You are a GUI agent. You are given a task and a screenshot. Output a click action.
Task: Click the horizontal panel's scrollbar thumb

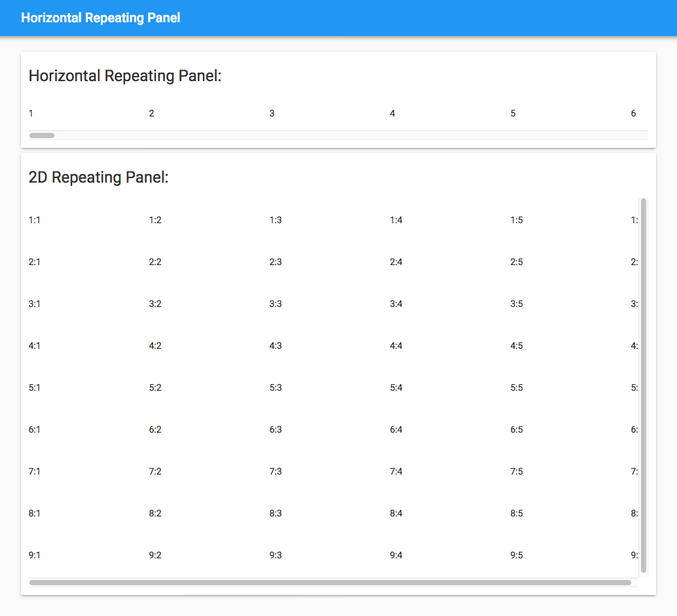(x=42, y=136)
